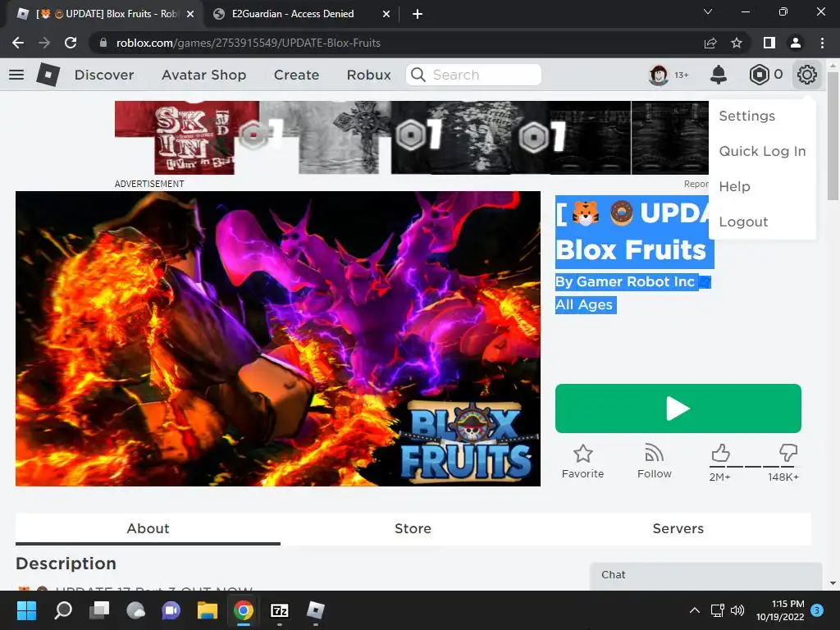Click the All Ages rating label
Image resolution: width=840 pixels, height=630 pixels.
click(584, 305)
